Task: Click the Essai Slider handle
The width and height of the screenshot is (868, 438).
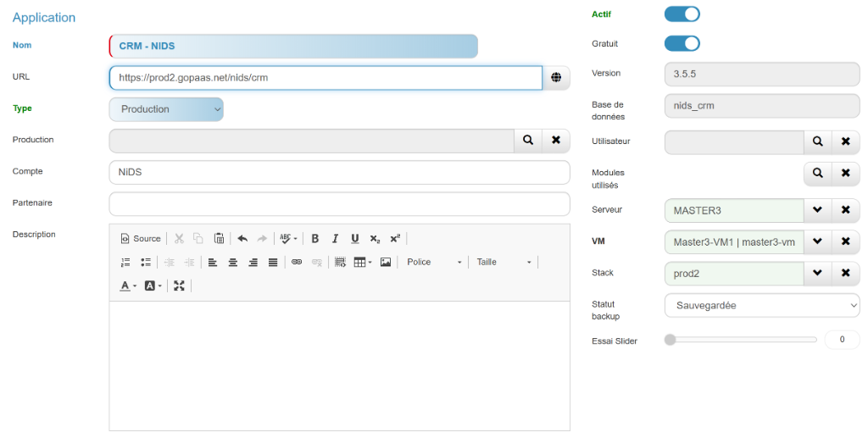Action: pos(670,340)
